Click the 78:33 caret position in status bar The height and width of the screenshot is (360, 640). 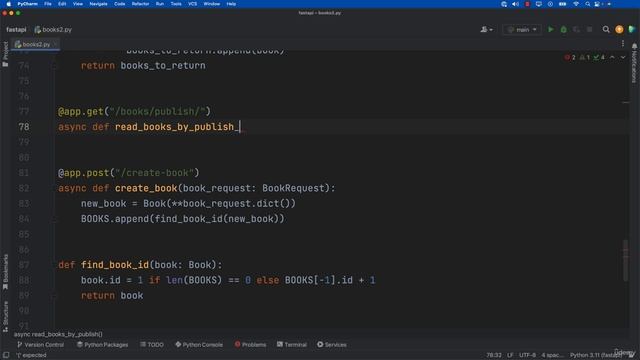(494, 355)
